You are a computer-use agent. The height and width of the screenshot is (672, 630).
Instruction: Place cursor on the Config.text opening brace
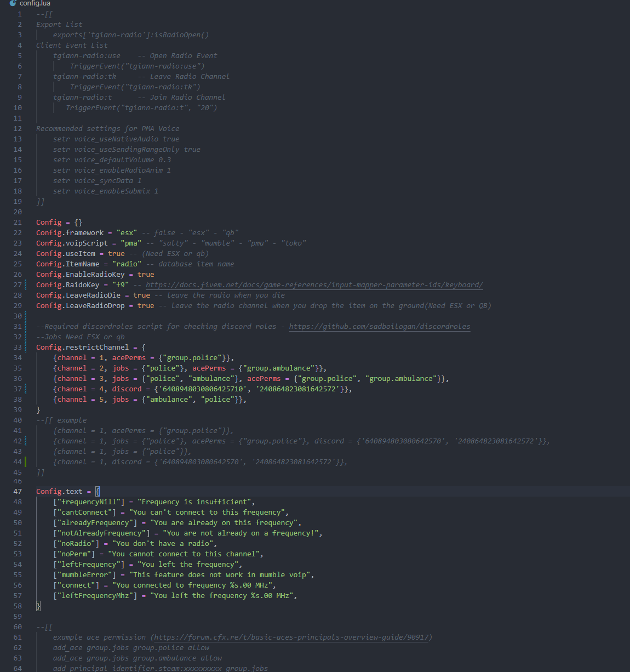click(98, 492)
